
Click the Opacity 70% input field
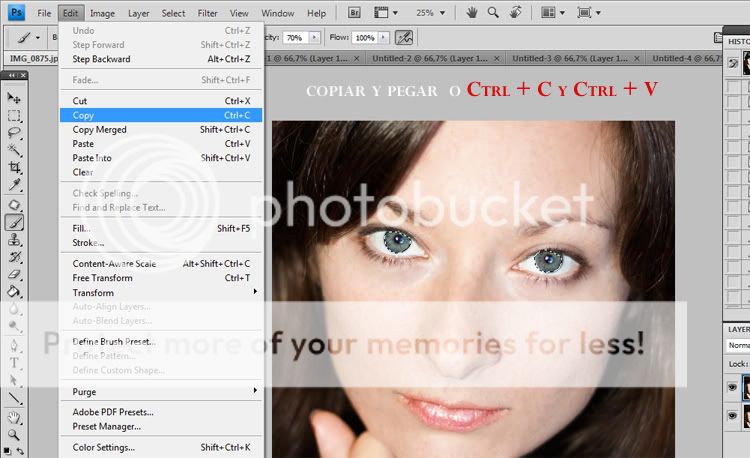(296, 38)
